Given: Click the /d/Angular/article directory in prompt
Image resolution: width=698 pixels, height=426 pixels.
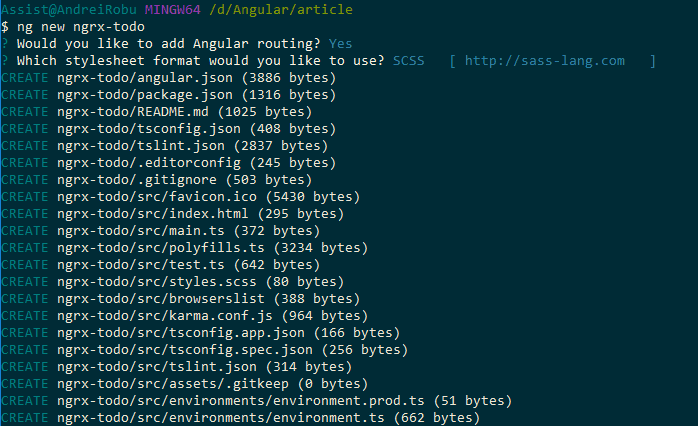Looking at the screenshot, I should coord(281,10).
